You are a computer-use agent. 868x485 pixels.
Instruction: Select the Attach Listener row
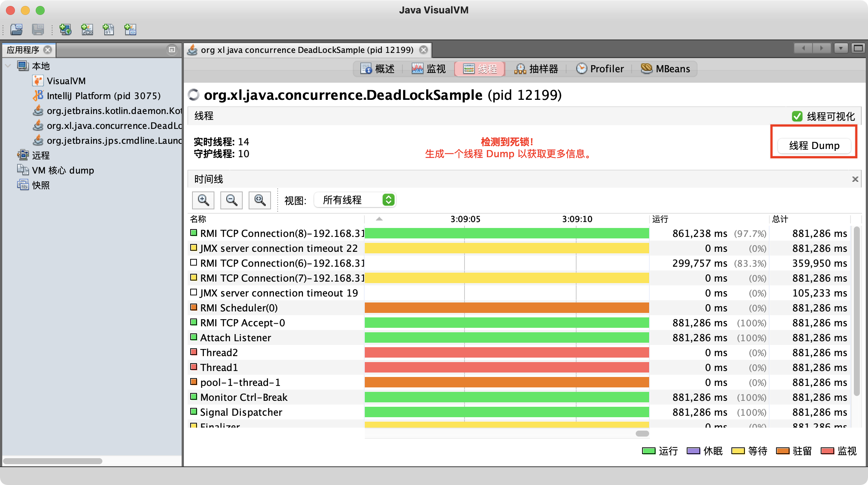click(519, 337)
